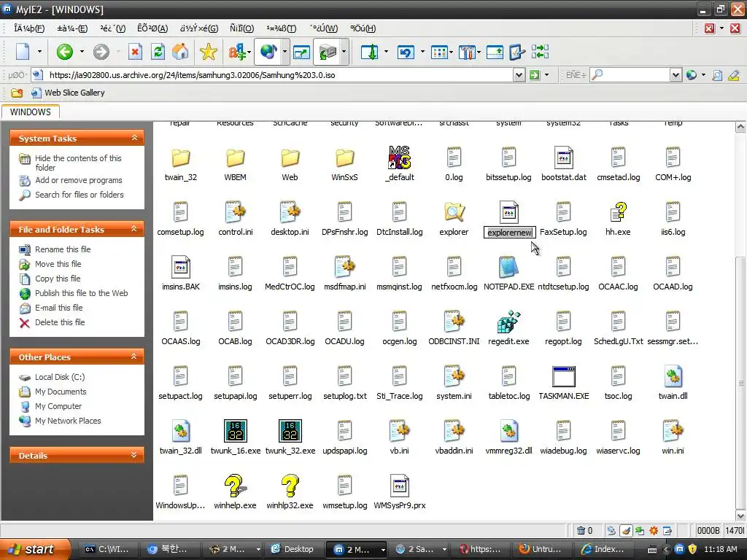Click Delete this file
This screenshot has width=747, height=560.
[60, 322]
